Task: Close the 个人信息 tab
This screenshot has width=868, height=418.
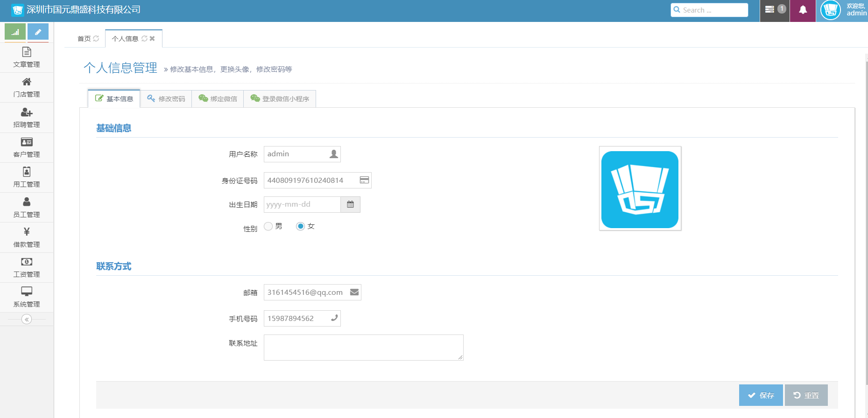Action: 152,39
